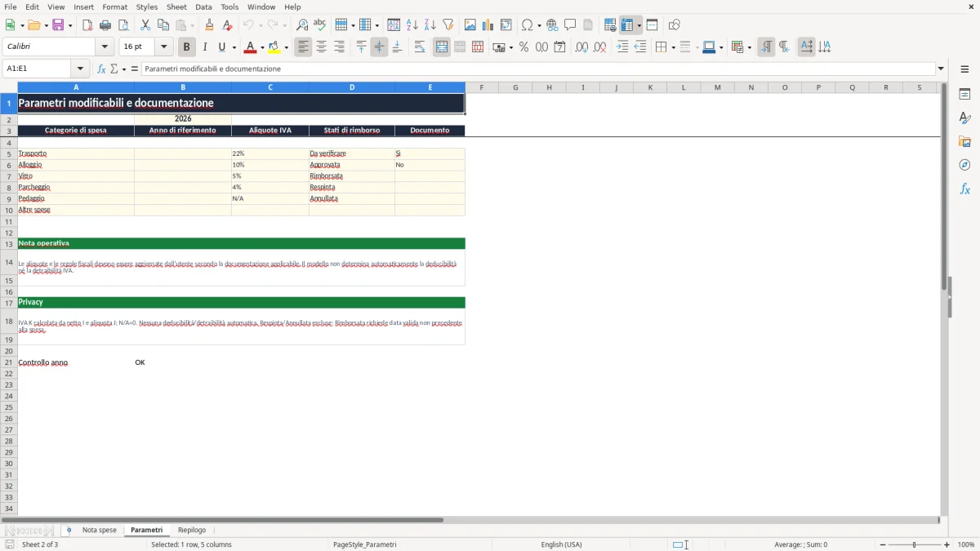The height and width of the screenshot is (551, 980).
Task: Click the zoom out minus button
Action: [x=883, y=544]
